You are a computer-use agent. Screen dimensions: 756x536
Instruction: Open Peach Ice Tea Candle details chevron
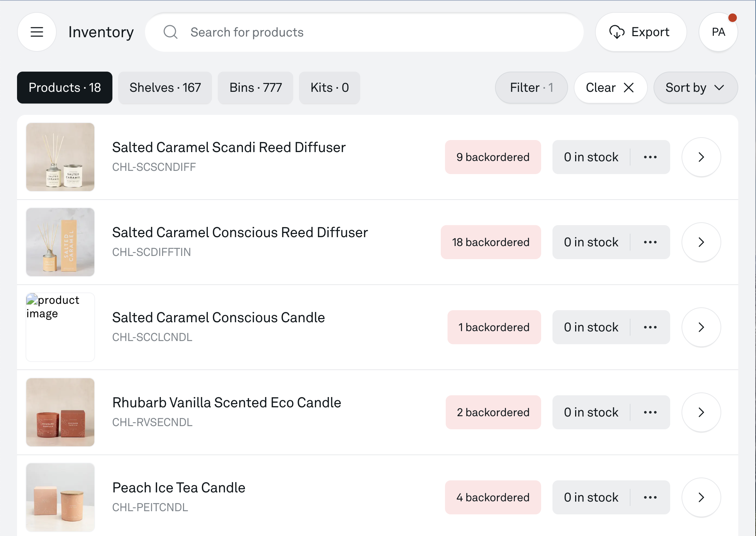[701, 497]
